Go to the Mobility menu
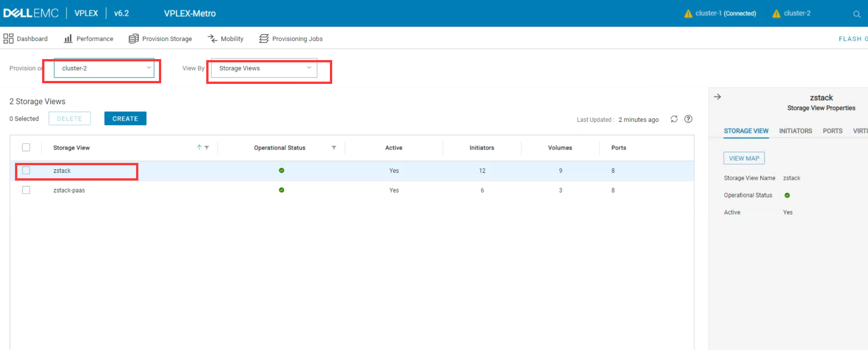The height and width of the screenshot is (350, 868). [x=225, y=39]
